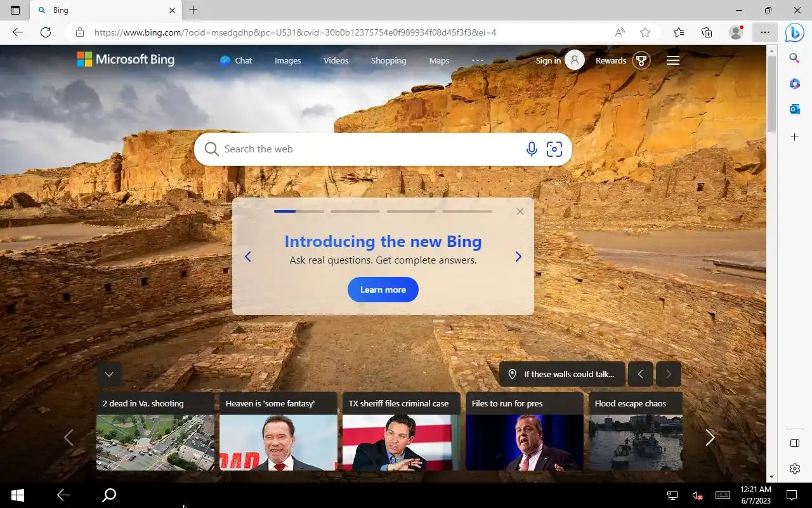Go to Videos search

(x=336, y=60)
